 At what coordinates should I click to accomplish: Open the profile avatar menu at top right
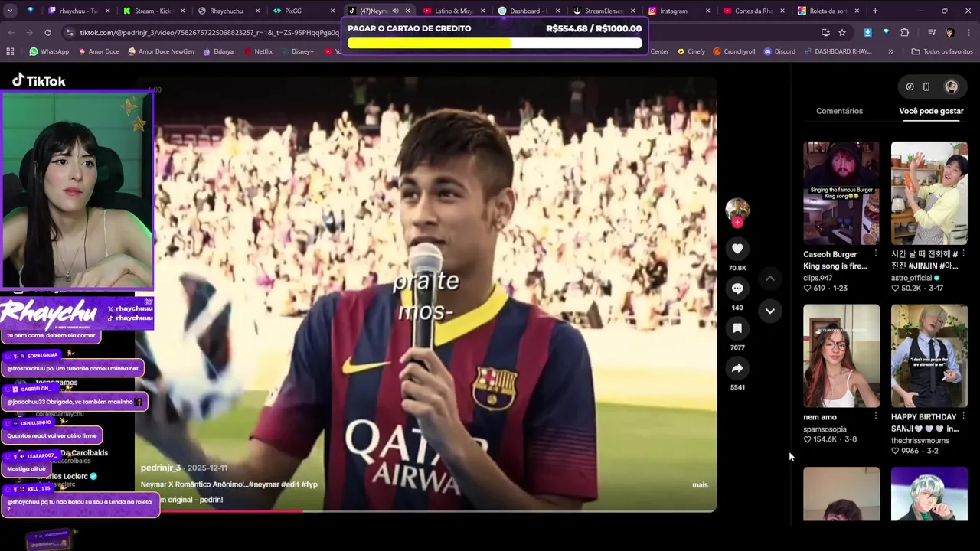[951, 86]
